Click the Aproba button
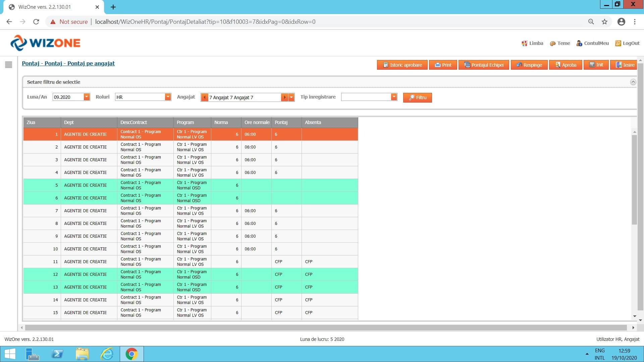 [x=566, y=65]
